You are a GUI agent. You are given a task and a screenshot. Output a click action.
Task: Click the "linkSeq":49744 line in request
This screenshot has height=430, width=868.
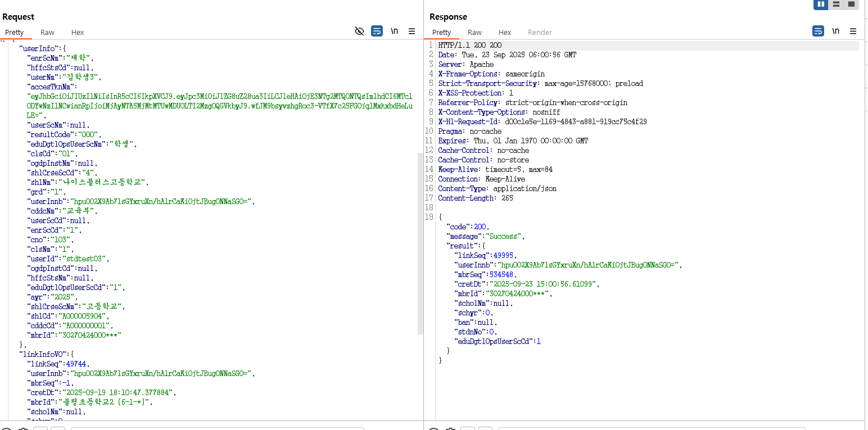(x=58, y=364)
